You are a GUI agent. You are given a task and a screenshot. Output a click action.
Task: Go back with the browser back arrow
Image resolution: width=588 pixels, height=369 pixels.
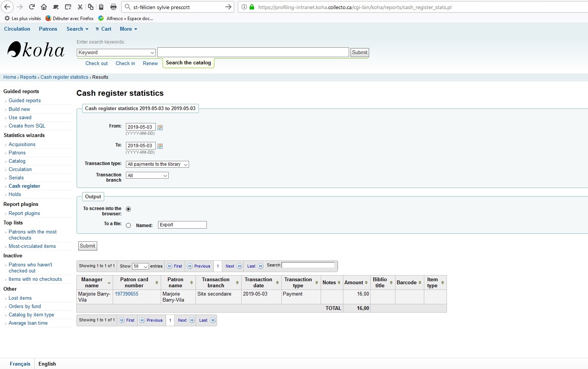pos(7,7)
